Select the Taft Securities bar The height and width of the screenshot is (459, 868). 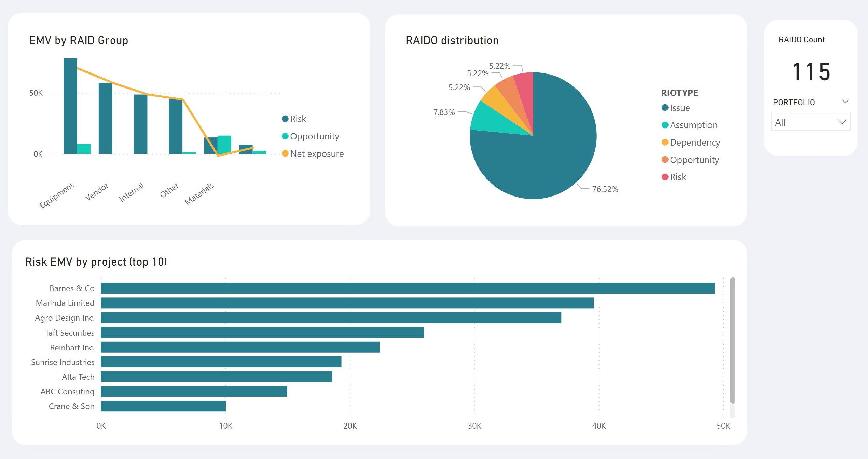point(262,332)
